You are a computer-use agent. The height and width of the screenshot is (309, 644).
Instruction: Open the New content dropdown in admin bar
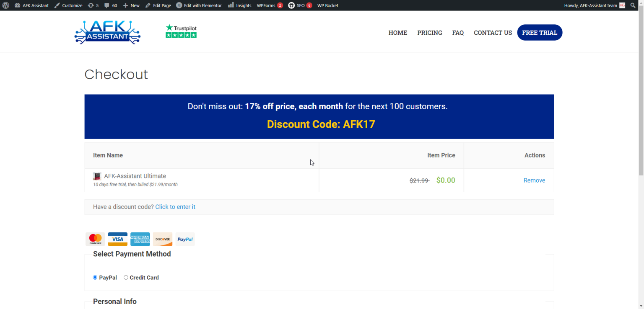tap(131, 5)
